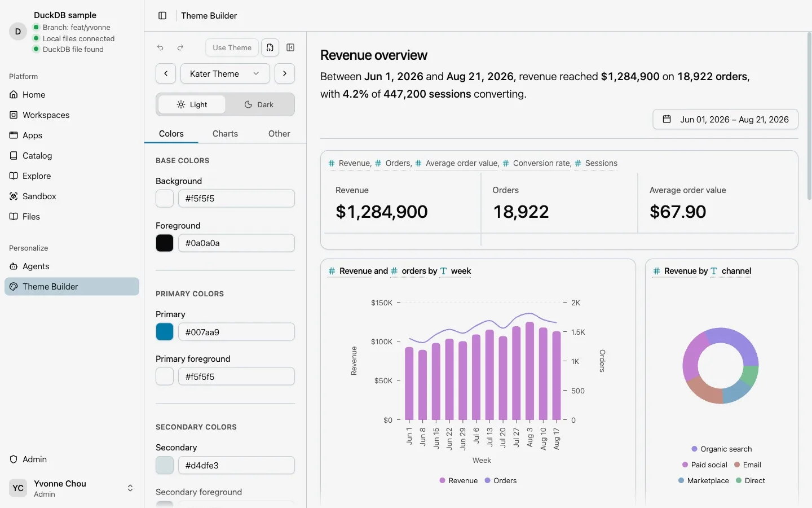The height and width of the screenshot is (508, 812).
Task: Open the date range picker
Action: pyautogui.click(x=726, y=120)
